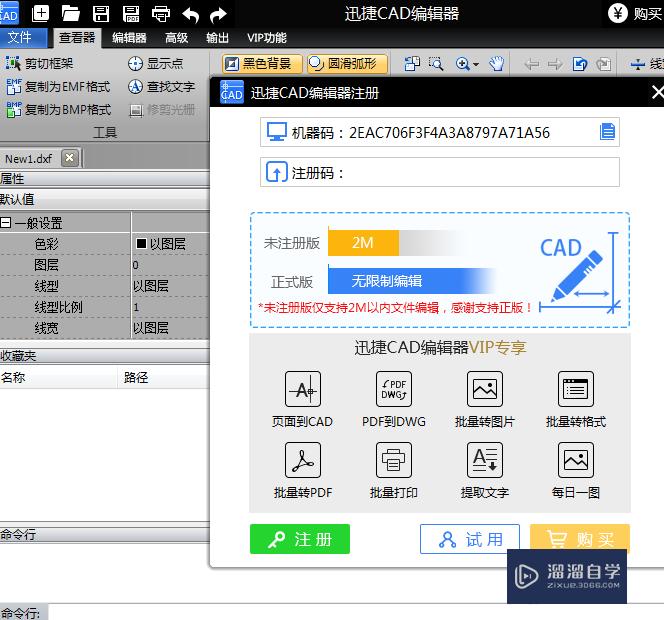The image size is (664, 620).
Task: Open batch format conversion (批量转格式)
Action: [576, 399]
